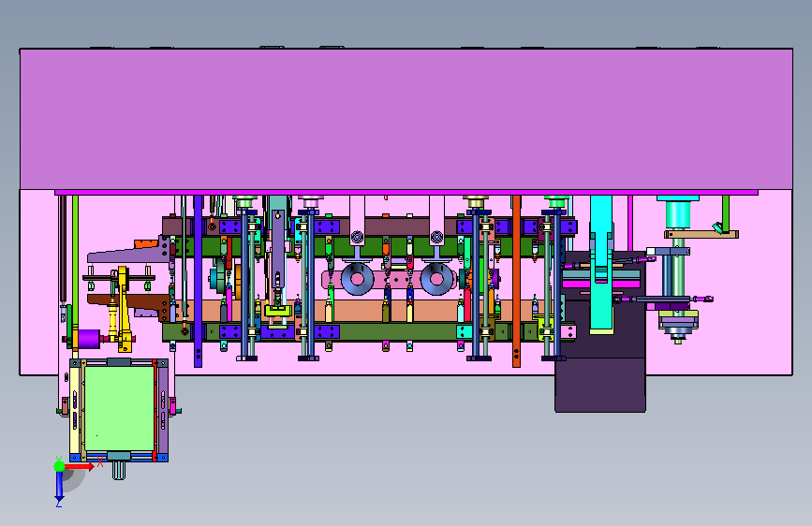Select the tall cyan vertical block
This screenshot has height=526, width=812.
601,264
